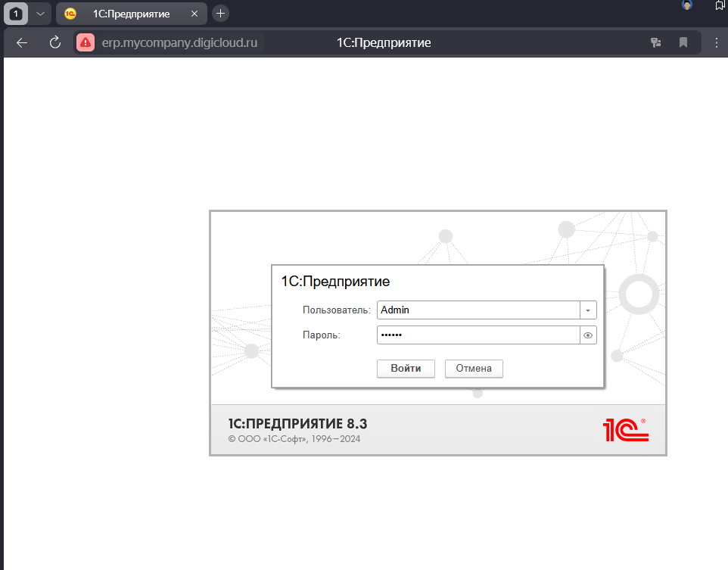Bookmark this page with the flag icon
The image size is (728, 570).
[x=683, y=42]
